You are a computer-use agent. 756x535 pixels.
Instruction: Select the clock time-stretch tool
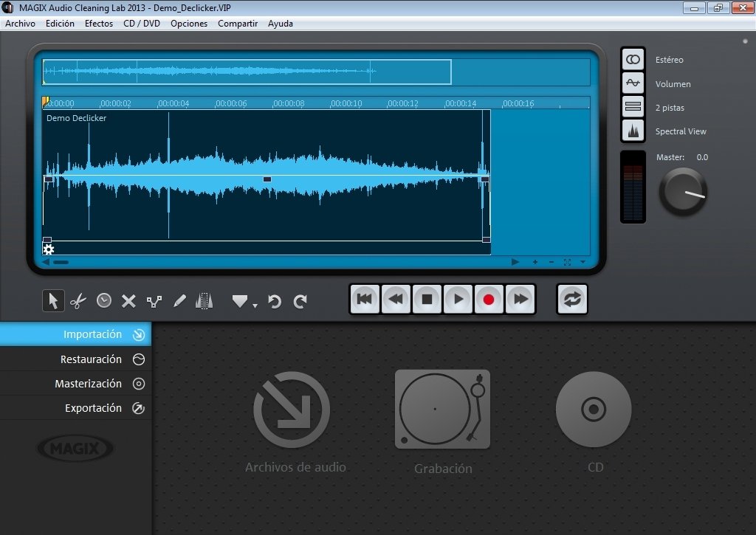click(x=103, y=301)
